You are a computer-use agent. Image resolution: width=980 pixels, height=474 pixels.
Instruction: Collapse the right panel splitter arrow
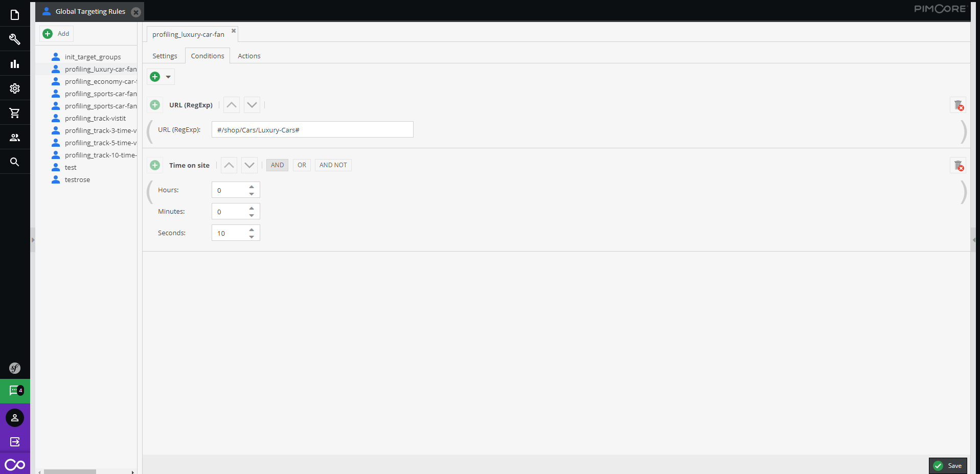click(x=973, y=240)
